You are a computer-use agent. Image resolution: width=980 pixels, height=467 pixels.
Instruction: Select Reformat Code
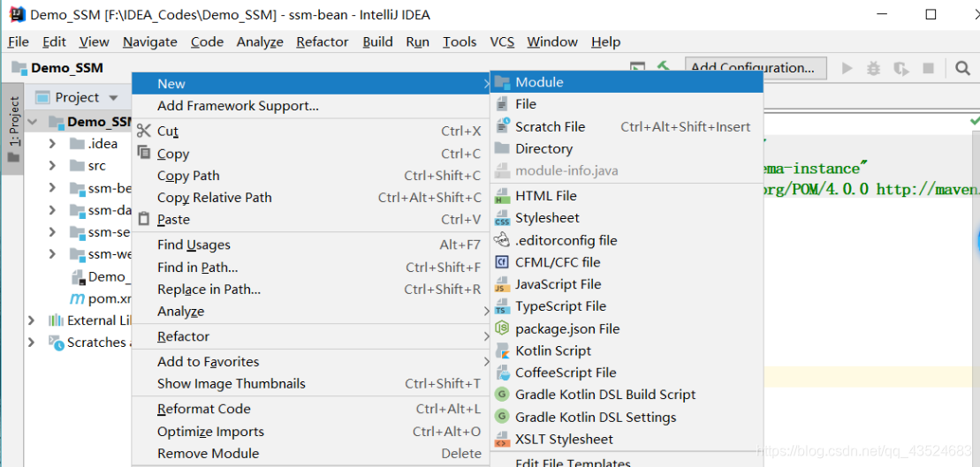(x=311, y=409)
